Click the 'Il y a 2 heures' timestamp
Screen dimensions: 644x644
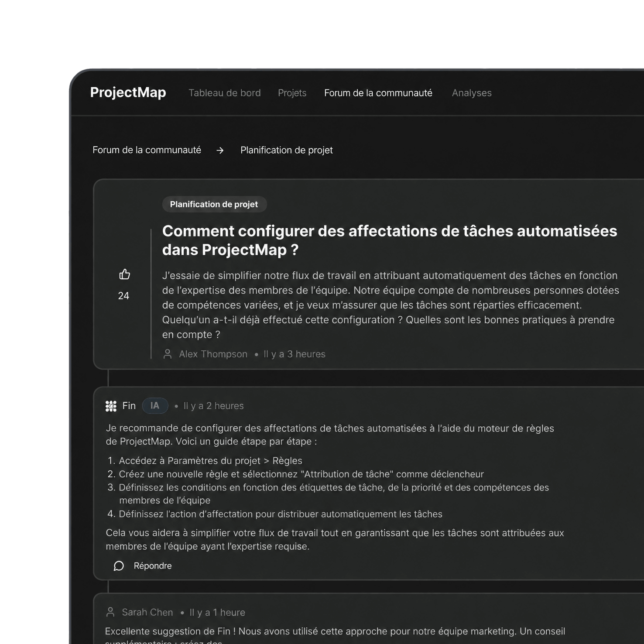(214, 406)
